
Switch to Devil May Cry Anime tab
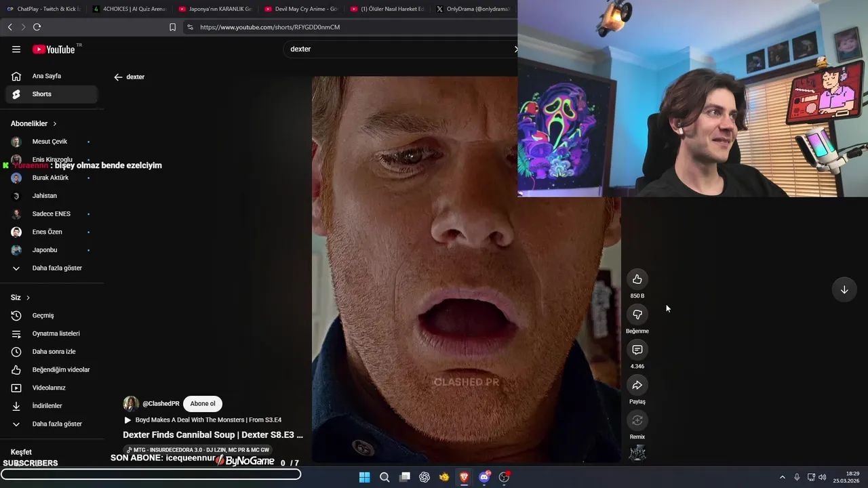[x=301, y=9]
